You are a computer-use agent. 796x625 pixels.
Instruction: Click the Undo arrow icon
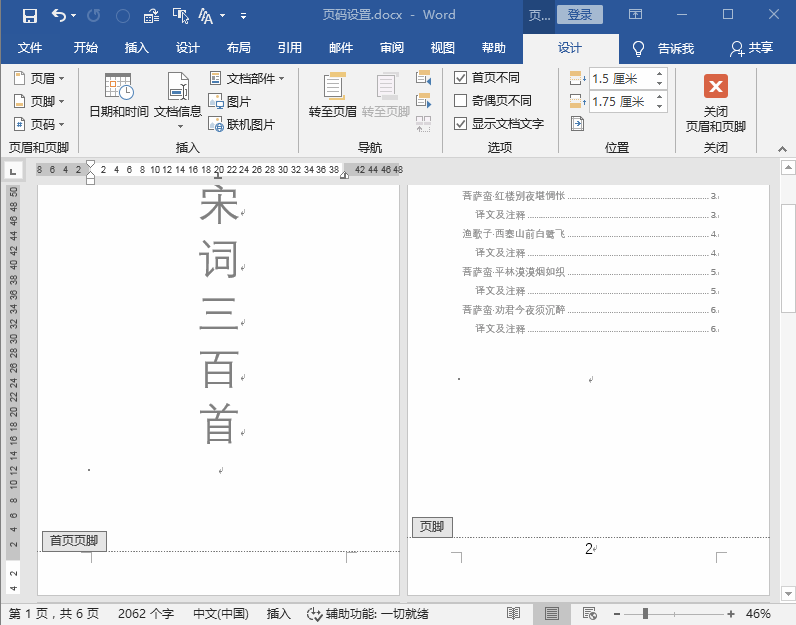pos(59,16)
